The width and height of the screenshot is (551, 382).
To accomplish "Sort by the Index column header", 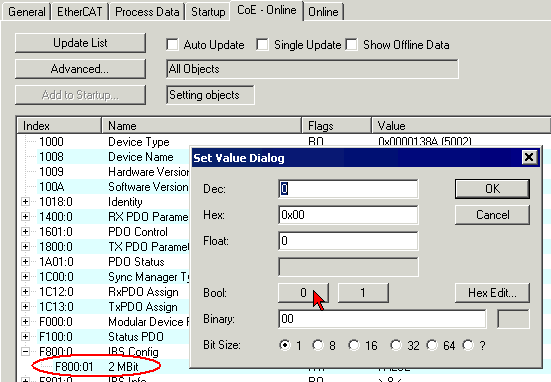I will 59,126.
